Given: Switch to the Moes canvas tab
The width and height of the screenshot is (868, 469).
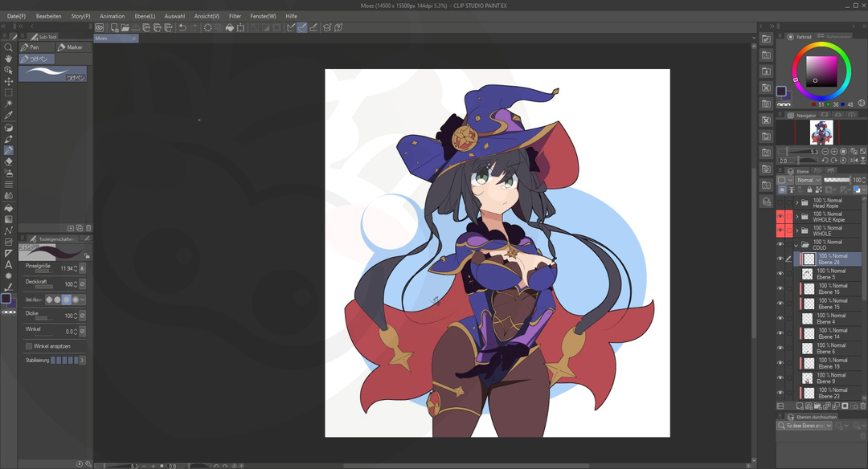Looking at the screenshot, I should 116,39.
